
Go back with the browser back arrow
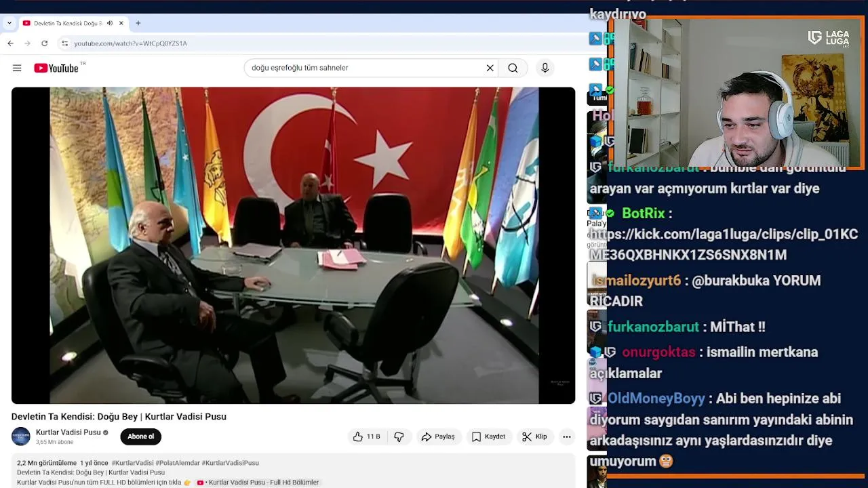(x=11, y=43)
